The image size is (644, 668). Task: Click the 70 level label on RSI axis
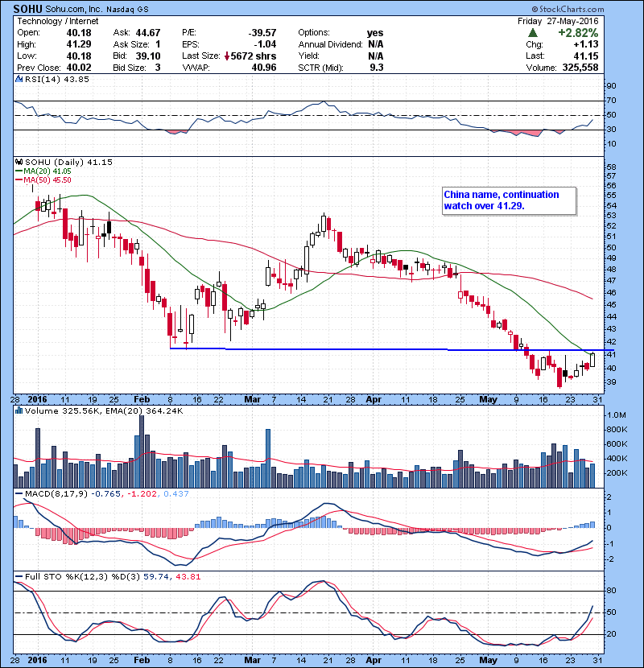611,100
